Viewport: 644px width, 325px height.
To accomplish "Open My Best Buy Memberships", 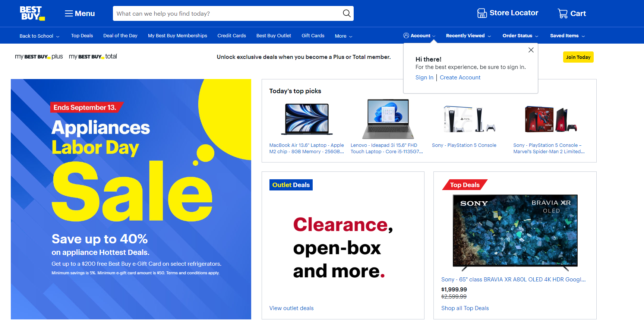I will pos(177,36).
